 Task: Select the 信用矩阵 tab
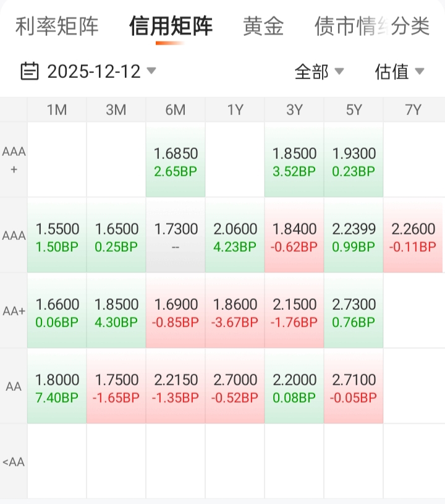[x=171, y=27]
